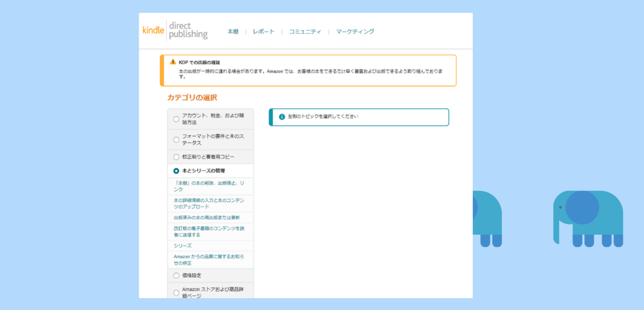
Task: Open 出版済みの本の再出版または更新 topic
Action: pyautogui.click(x=207, y=218)
